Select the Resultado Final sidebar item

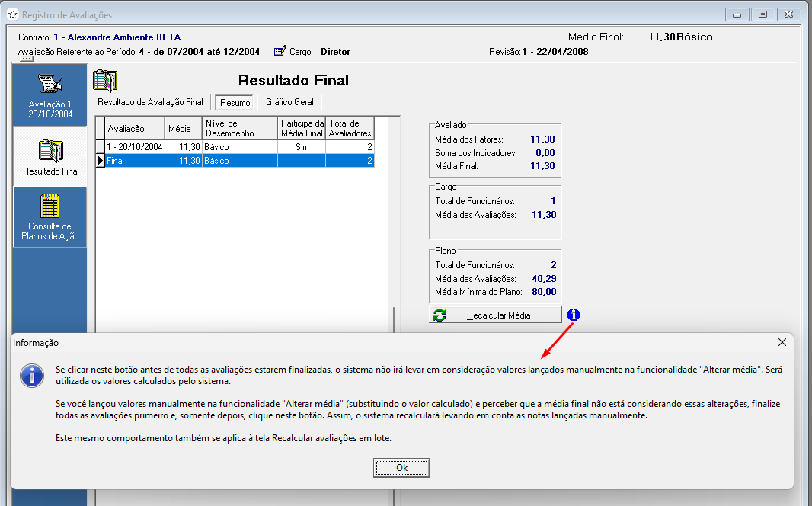[50, 156]
